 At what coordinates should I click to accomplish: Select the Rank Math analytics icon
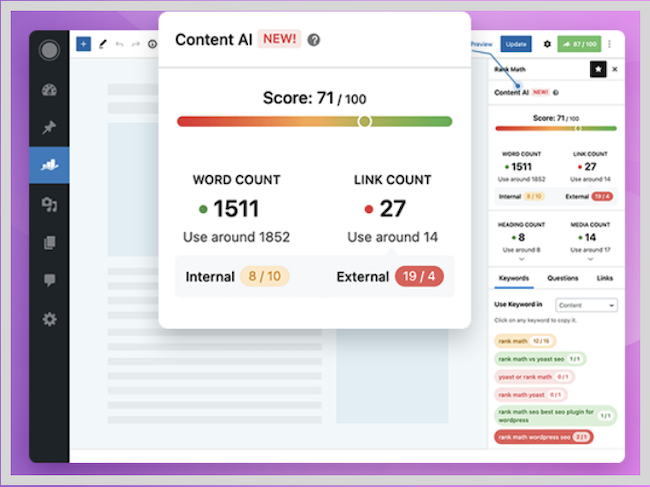tap(49, 165)
